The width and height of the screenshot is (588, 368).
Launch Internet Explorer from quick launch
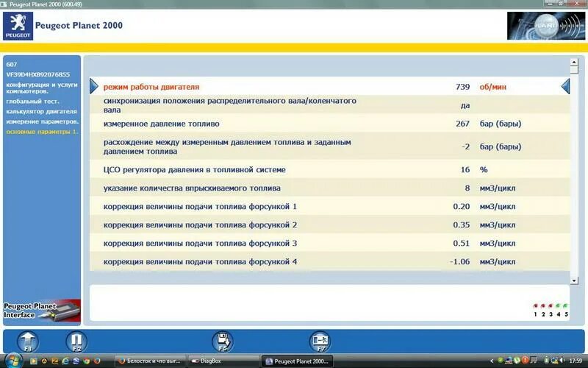pos(65,361)
